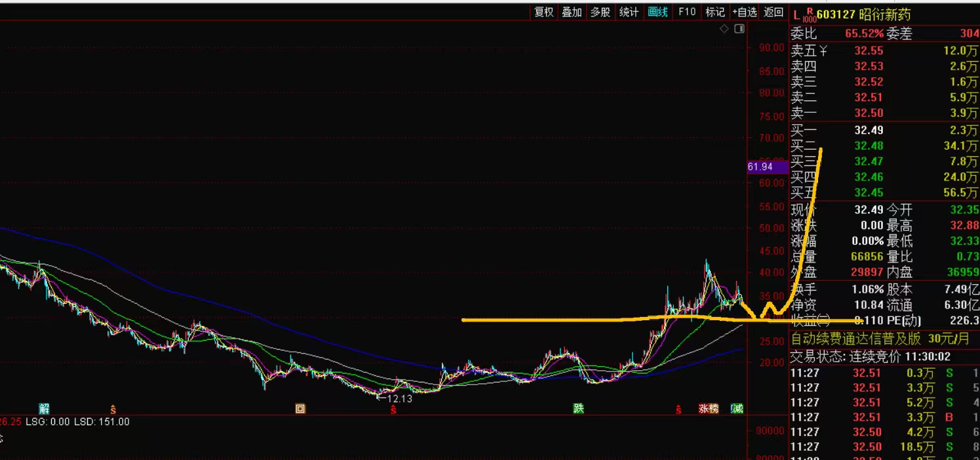
Task: Click the R1000 badge icon
Action: tap(809, 15)
